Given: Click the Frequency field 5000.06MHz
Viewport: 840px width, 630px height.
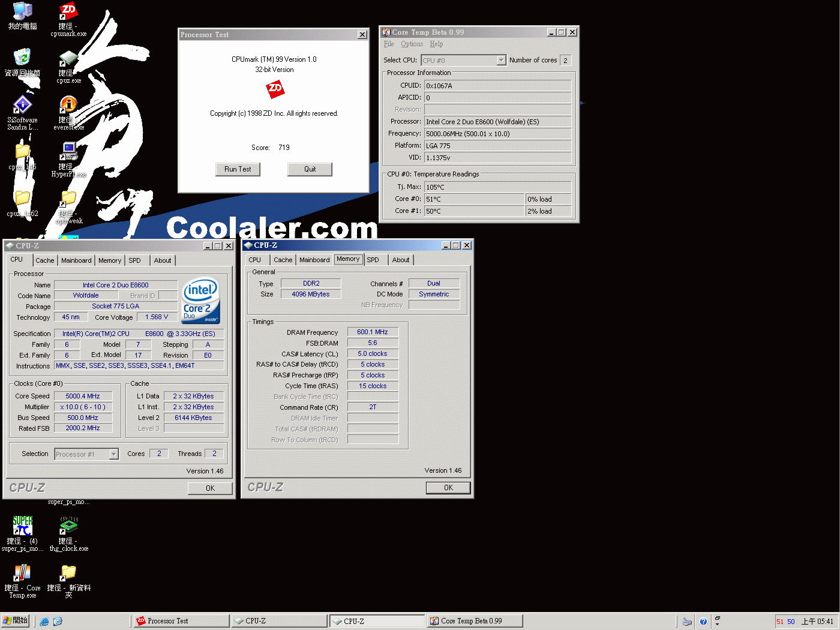Looking at the screenshot, I should click(498, 134).
